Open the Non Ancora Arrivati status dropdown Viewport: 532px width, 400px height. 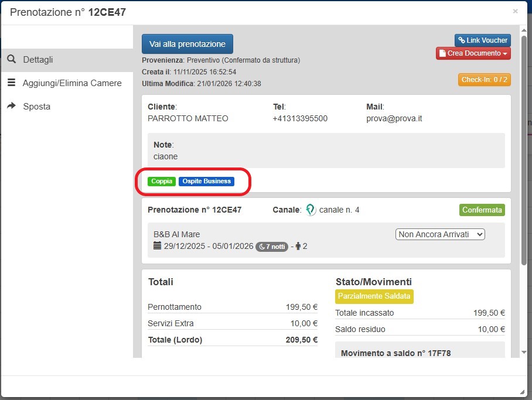coord(441,234)
